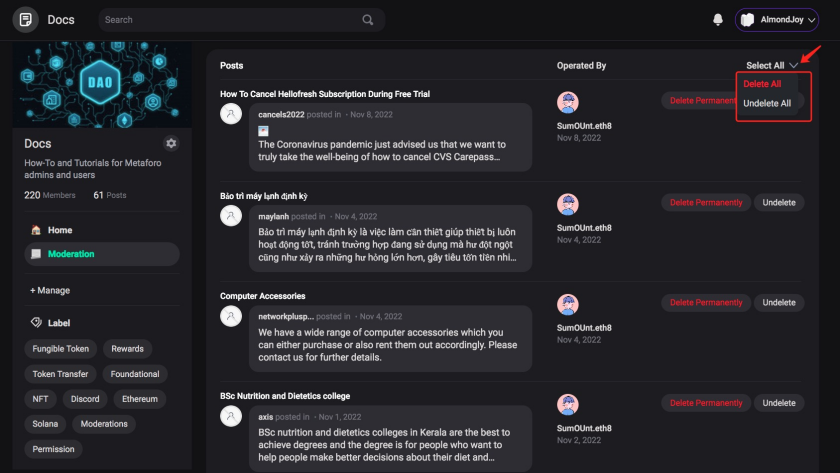Viewport: 840px width, 473px height.
Task: Permanently delete the Computer Accessories post
Action: tap(706, 303)
